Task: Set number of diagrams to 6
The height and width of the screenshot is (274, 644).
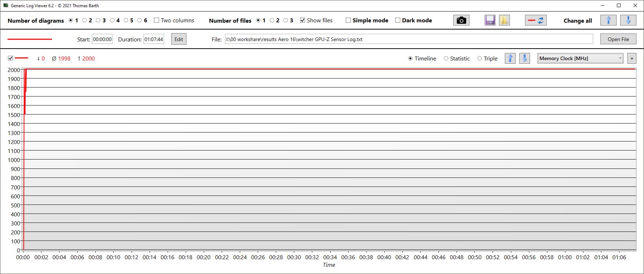Action: pos(140,21)
